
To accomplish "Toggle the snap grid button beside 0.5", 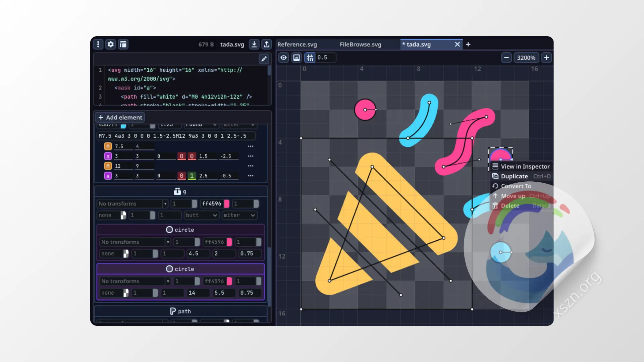I will [310, 58].
